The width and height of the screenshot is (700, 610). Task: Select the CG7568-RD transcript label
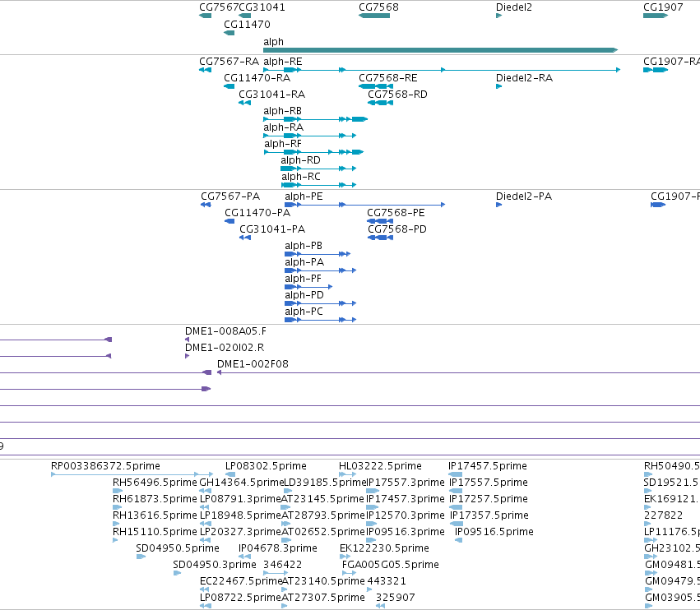[x=397, y=95]
